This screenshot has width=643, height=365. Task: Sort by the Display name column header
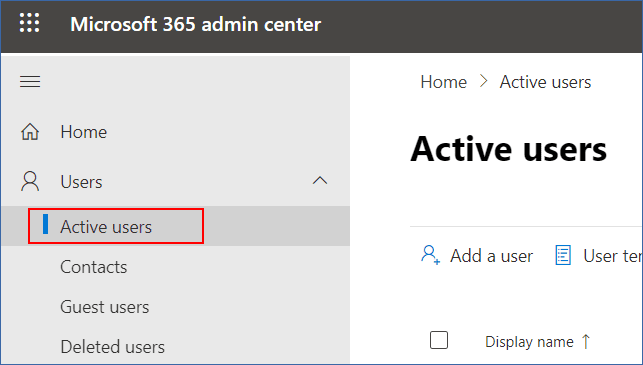point(529,342)
